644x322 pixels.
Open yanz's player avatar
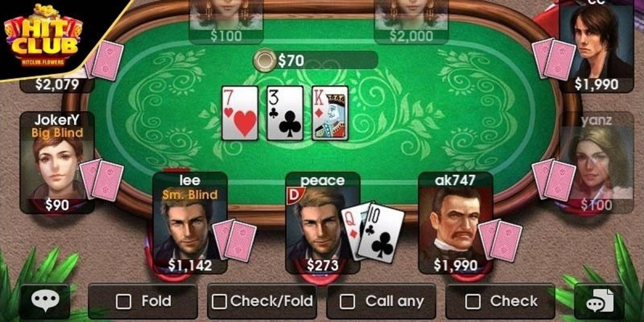(x=596, y=163)
